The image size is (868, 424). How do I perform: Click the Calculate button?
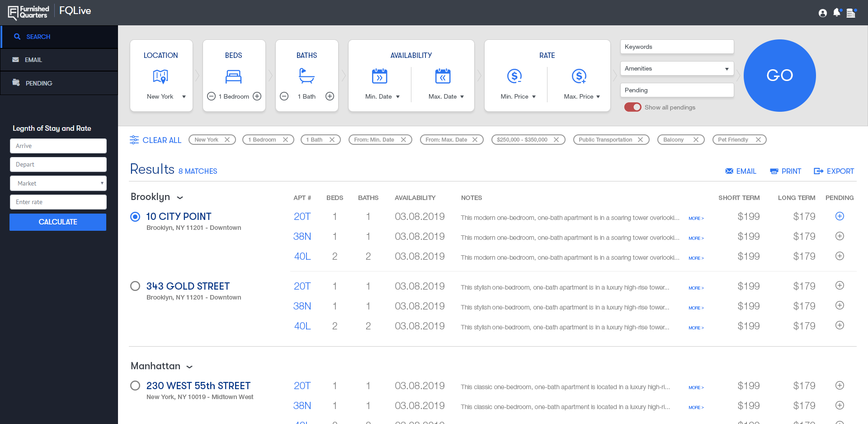[x=58, y=222]
